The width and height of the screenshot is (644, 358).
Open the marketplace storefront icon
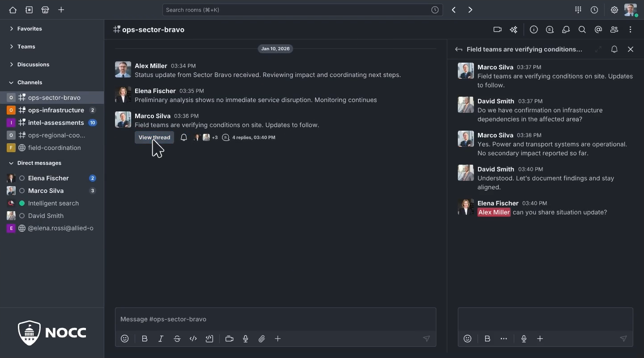(45, 10)
